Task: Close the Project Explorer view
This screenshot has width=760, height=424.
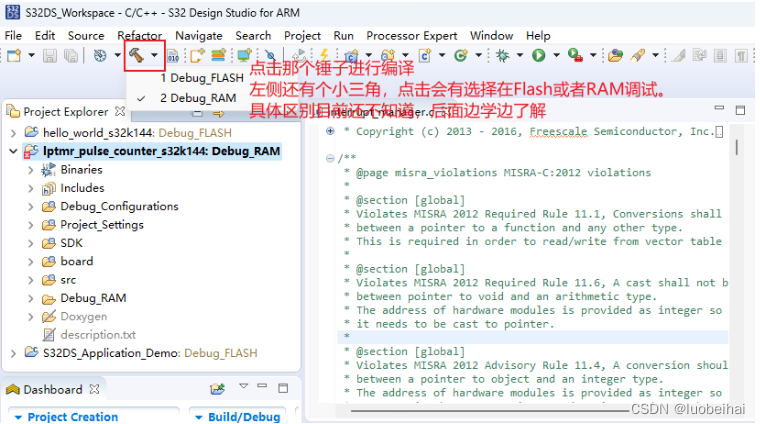Action: [120, 111]
